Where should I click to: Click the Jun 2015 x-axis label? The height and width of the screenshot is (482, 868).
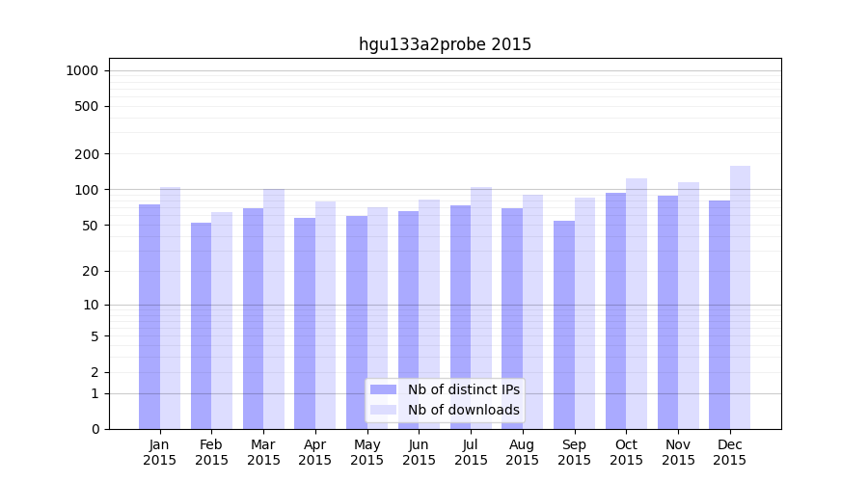click(419, 452)
